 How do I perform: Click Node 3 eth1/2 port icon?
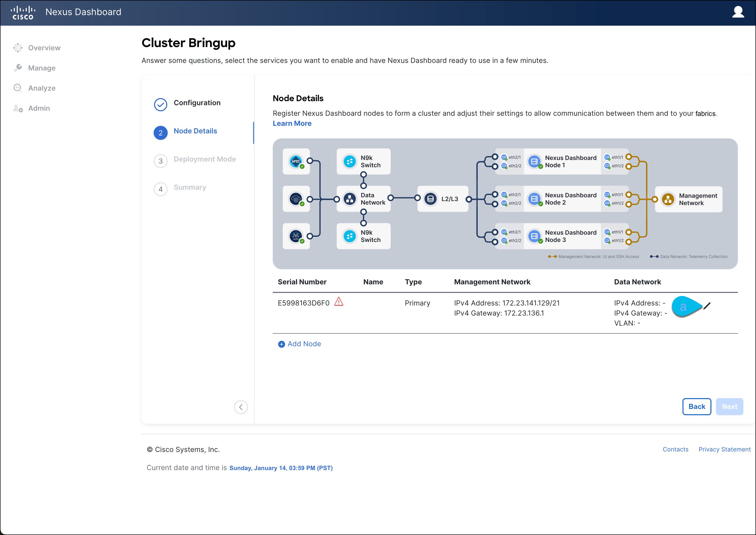point(607,241)
